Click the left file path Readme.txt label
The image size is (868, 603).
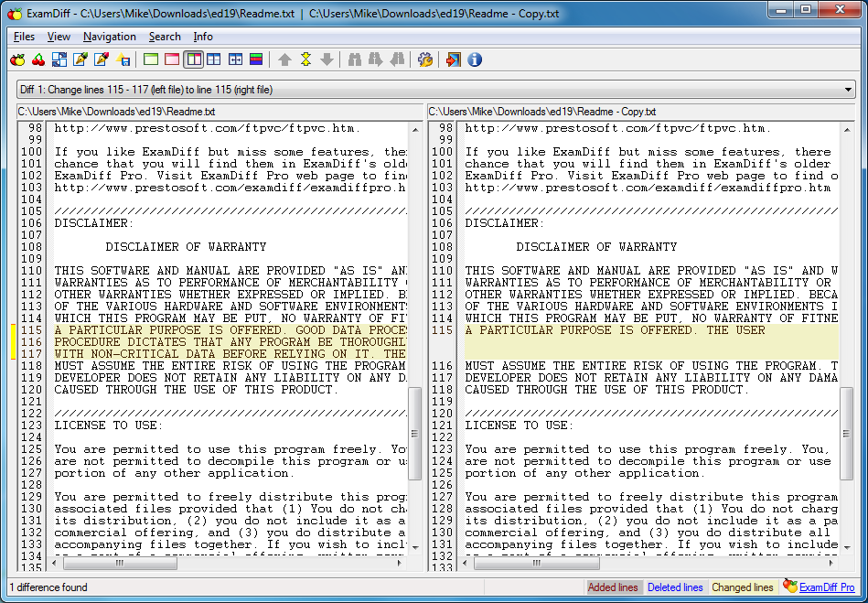point(116,112)
